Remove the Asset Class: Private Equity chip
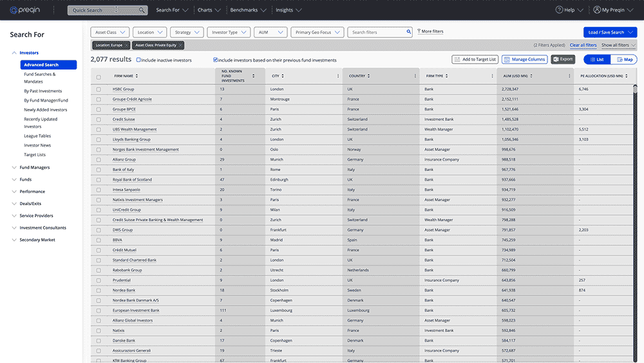The image size is (644, 363). point(180,45)
